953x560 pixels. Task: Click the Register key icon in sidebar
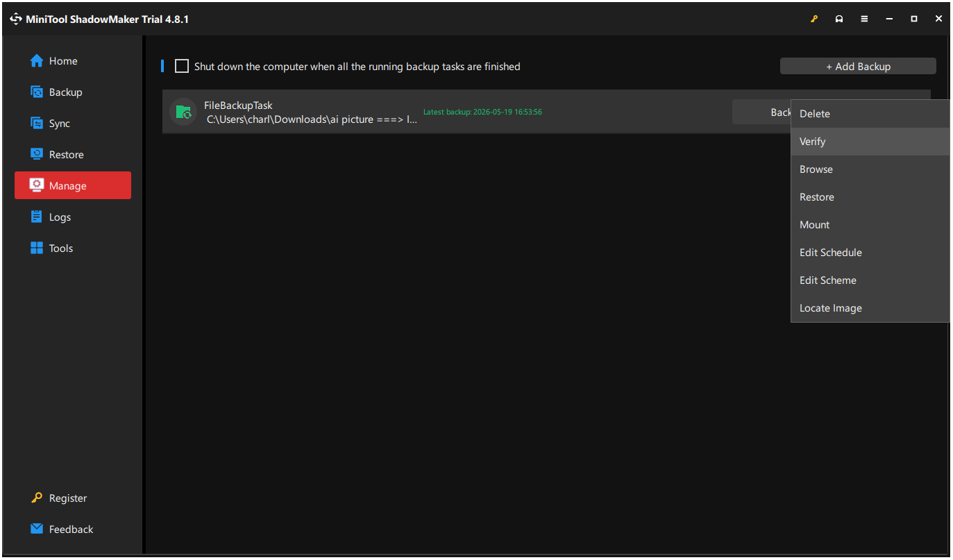point(37,498)
